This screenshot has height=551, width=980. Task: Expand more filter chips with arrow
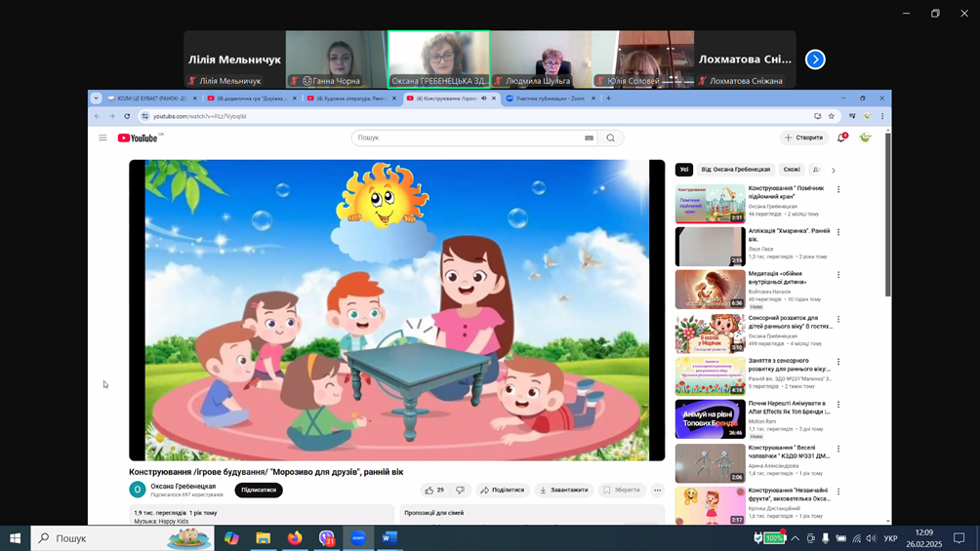(x=834, y=170)
